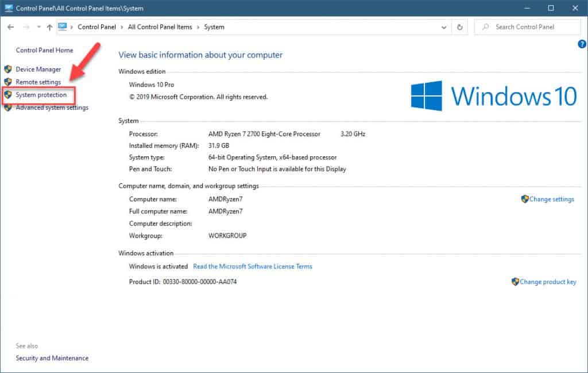Go up one level with the up arrow
Image resolution: width=588 pixels, height=373 pixels.
coord(49,26)
